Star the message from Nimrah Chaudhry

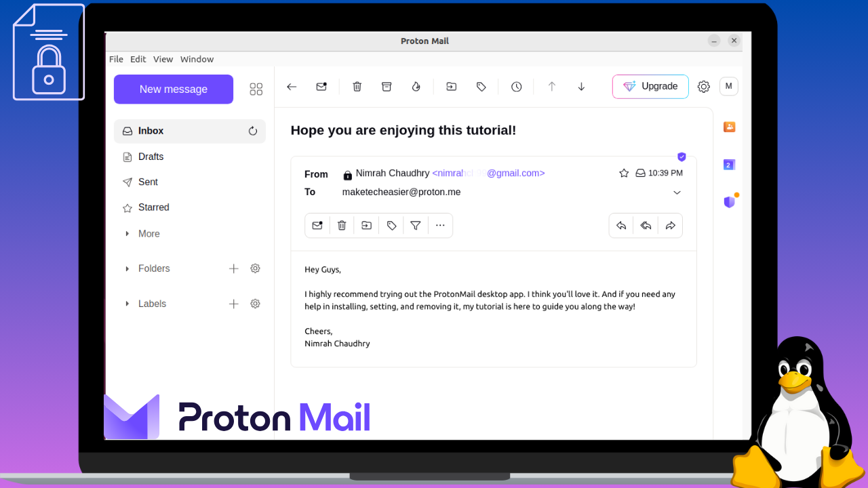point(624,173)
